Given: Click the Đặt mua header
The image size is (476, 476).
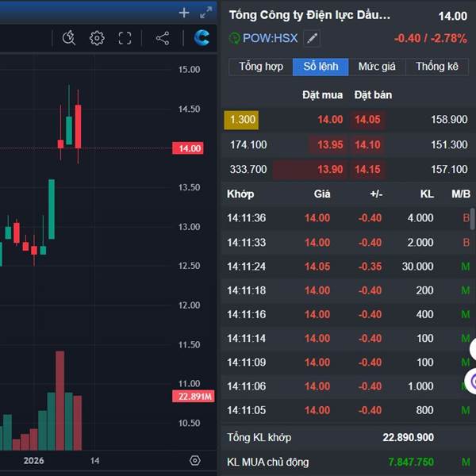Looking at the screenshot, I should (x=322, y=95).
